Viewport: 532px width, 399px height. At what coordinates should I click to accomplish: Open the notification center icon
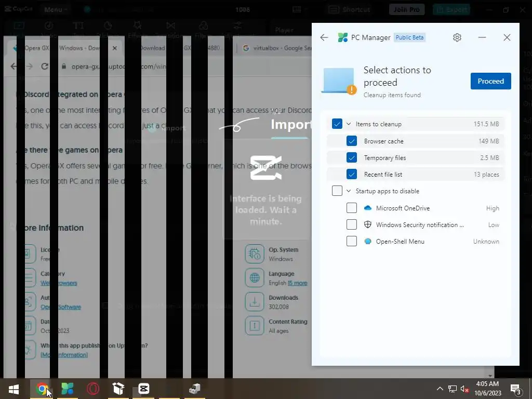(x=515, y=389)
